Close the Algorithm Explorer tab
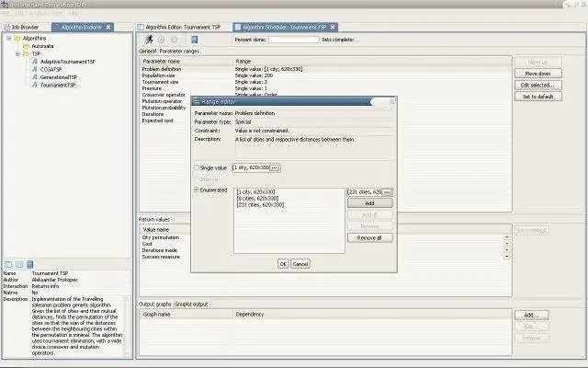588x368 pixels. point(108,27)
